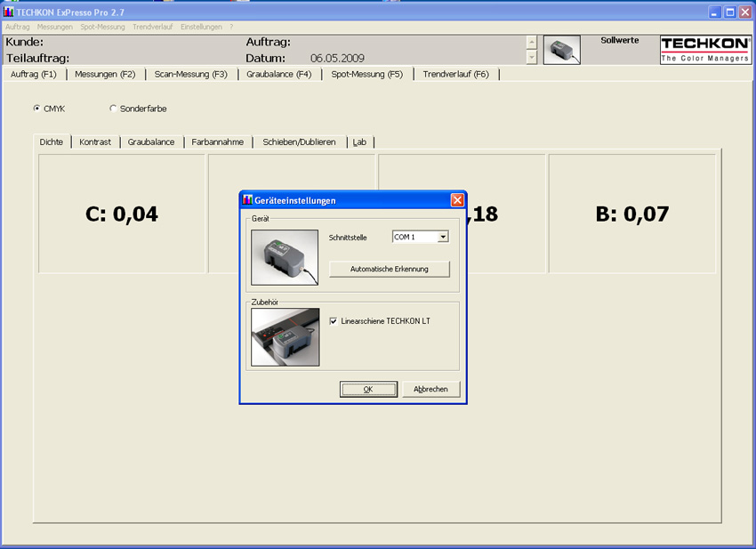Viewport: 756px width, 549px height.
Task: Click the Geräteeinstellungen dialog title icon
Action: (x=248, y=199)
